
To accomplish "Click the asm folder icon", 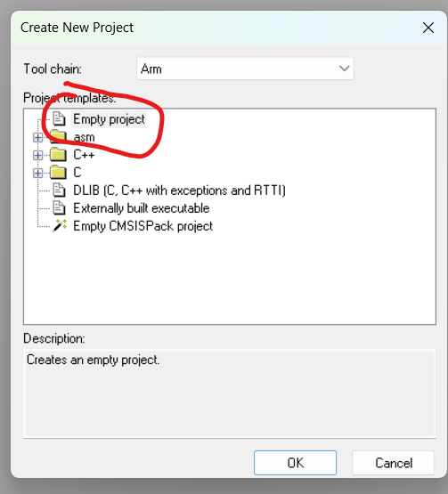I will (x=58, y=137).
